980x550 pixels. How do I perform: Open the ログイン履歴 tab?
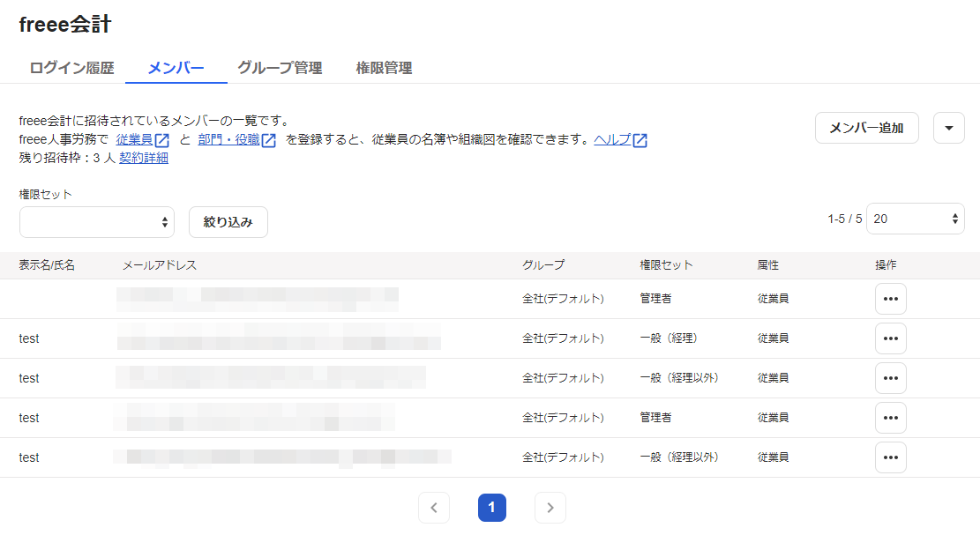(x=71, y=67)
